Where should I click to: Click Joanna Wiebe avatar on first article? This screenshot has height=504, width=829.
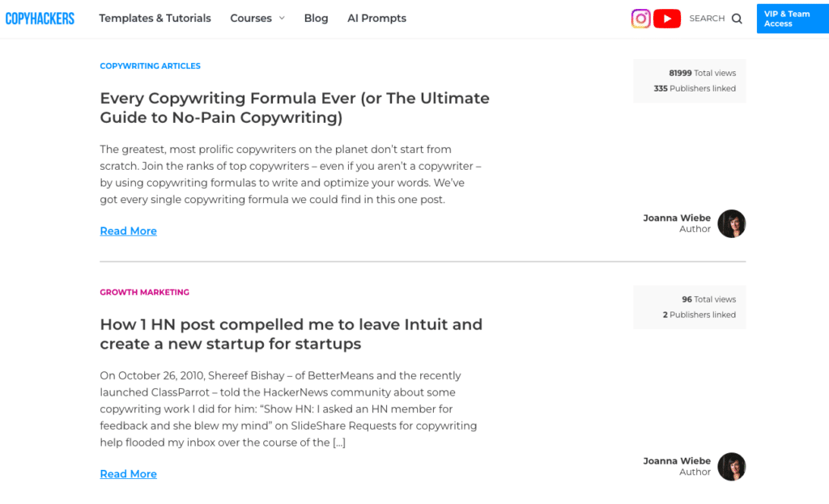[731, 223]
